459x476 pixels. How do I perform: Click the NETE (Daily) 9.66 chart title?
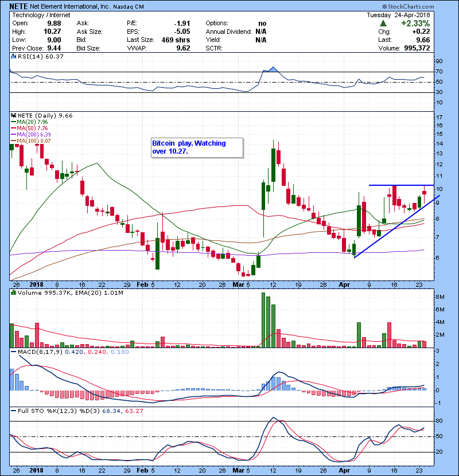[45, 115]
